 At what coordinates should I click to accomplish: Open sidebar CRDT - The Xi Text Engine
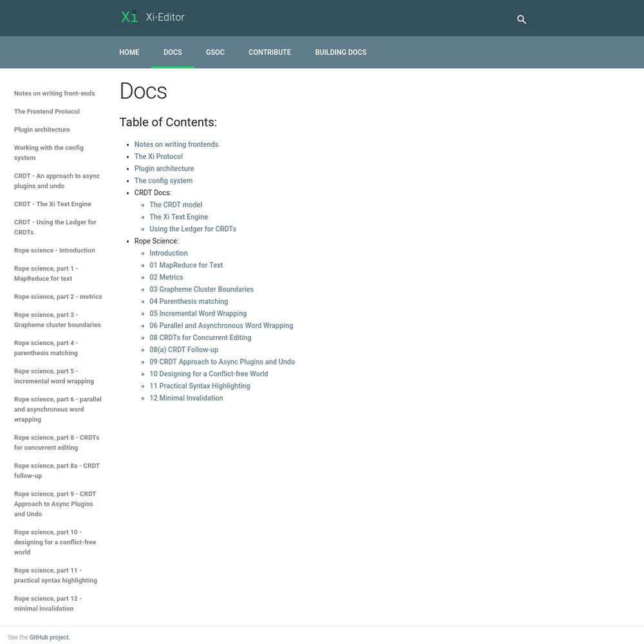[53, 204]
